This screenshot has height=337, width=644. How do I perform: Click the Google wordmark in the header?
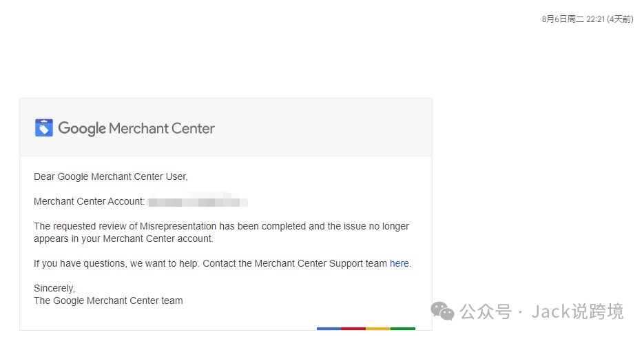point(82,129)
